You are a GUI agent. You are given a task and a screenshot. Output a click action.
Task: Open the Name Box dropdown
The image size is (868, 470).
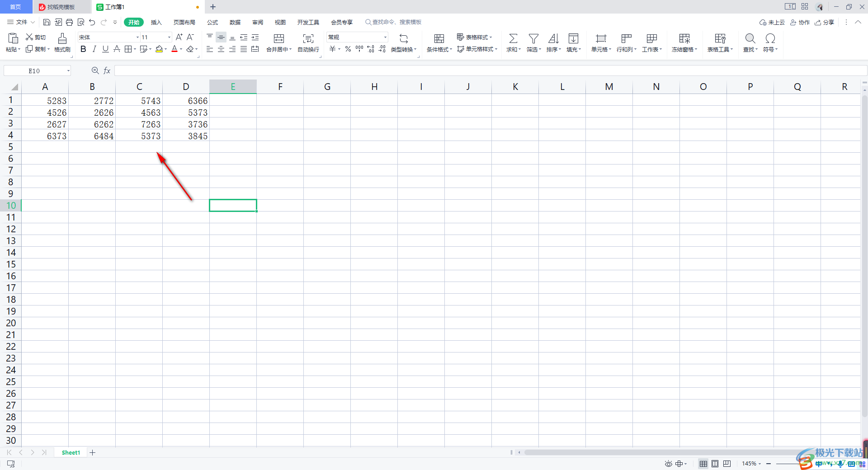coord(68,70)
